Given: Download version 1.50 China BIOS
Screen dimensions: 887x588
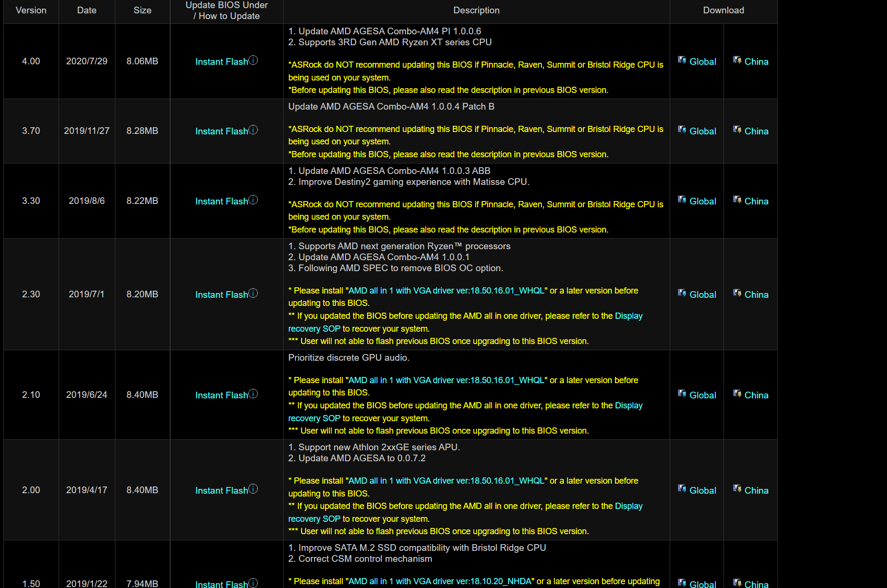Looking at the screenshot, I should tap(756, 584).
